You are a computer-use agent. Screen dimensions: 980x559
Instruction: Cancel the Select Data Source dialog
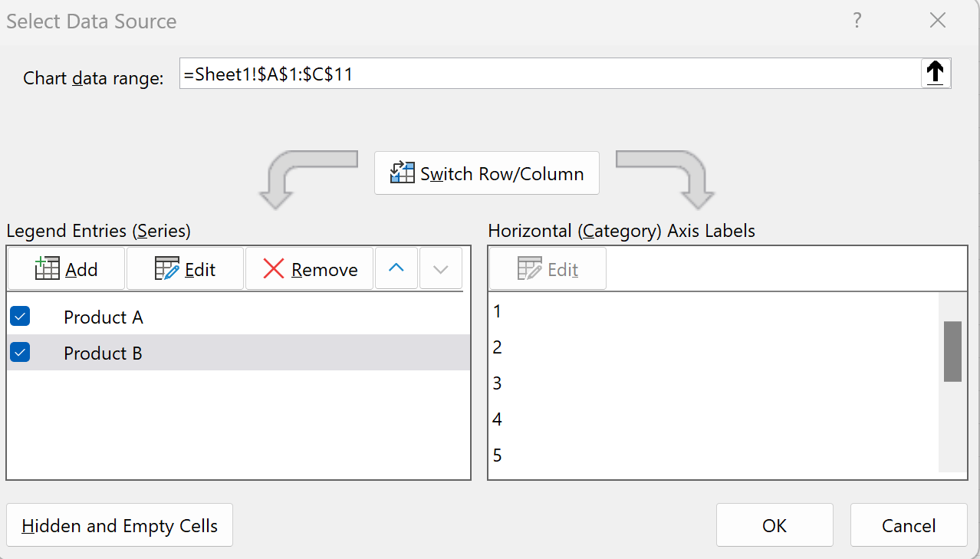(909, 526)
